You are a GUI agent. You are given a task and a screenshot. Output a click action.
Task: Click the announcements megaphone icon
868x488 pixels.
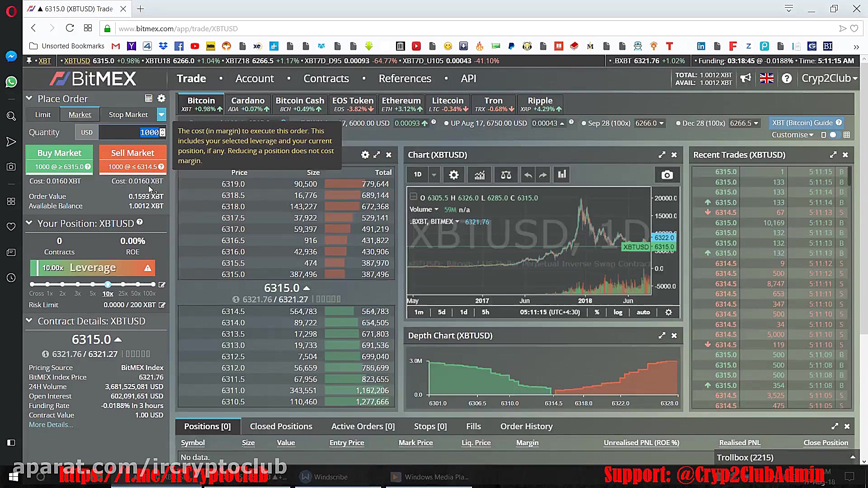pyautogui.click(x=745, y=79)
